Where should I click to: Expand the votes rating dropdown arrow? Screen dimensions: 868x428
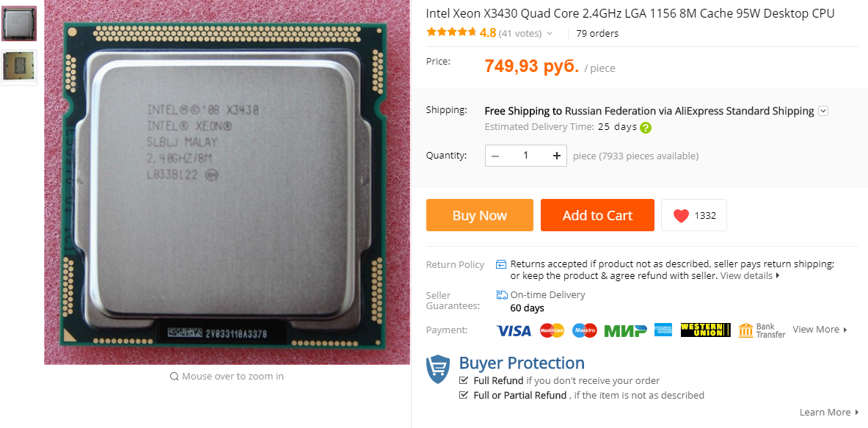click(549, 33)
